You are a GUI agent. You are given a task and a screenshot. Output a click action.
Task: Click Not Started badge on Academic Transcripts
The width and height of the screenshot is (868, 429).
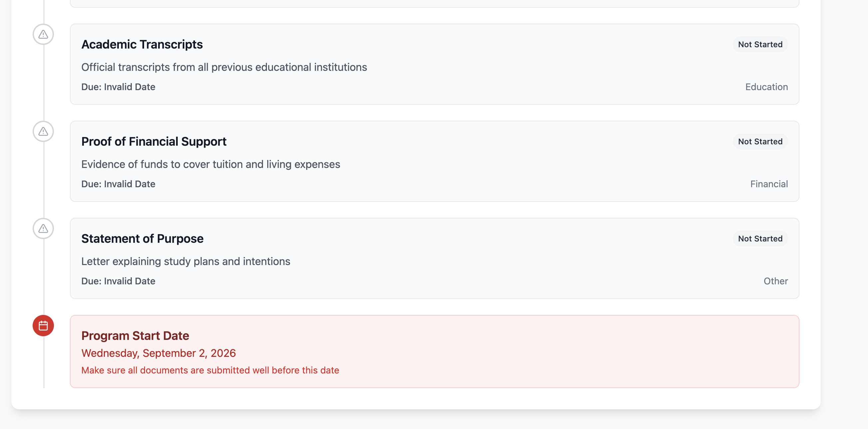click(x=760, y=45)
